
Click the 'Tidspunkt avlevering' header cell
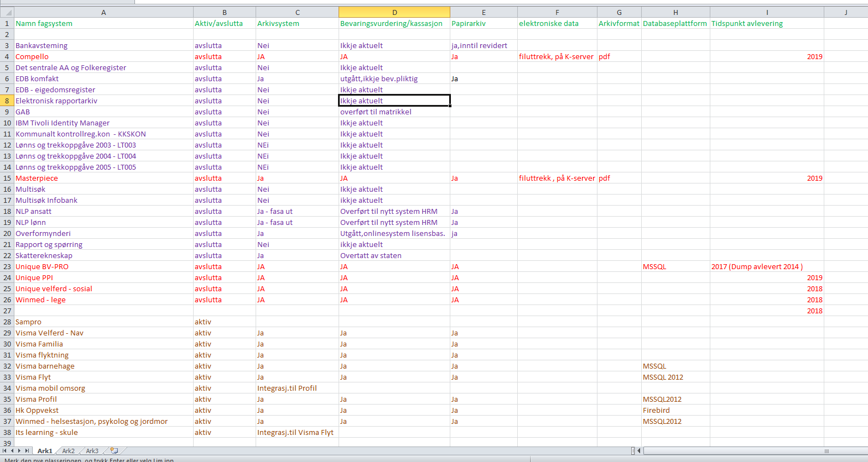tap(767, 23)
